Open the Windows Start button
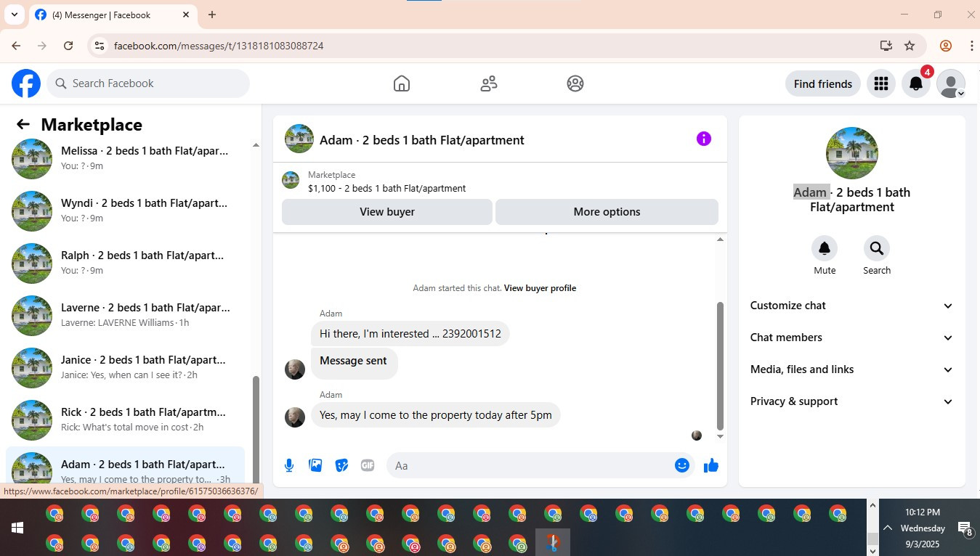This screenshot has height=556, width=980. 17,528
